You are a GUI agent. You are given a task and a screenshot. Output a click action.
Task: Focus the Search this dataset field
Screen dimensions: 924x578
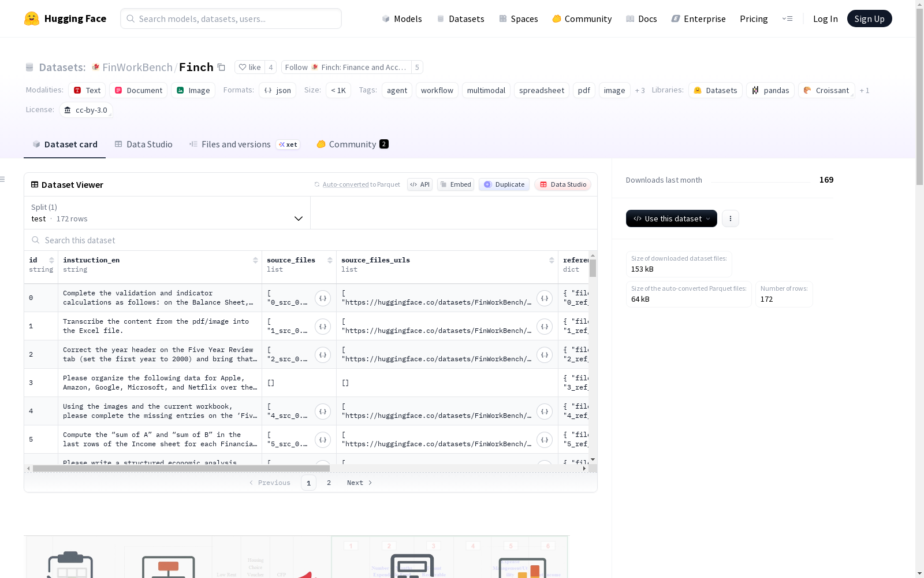(311, 240)
